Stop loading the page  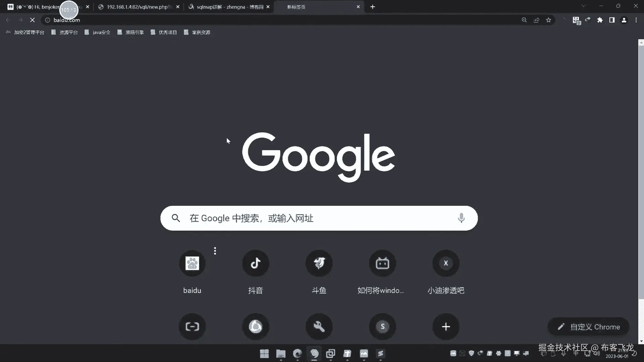(x=32, y=20)
